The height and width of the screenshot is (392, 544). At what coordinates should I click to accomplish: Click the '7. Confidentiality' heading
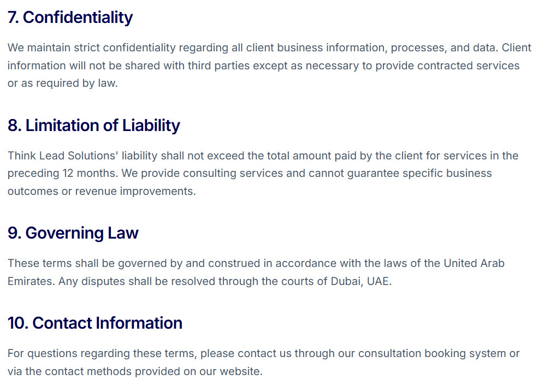tap(70, 17)
